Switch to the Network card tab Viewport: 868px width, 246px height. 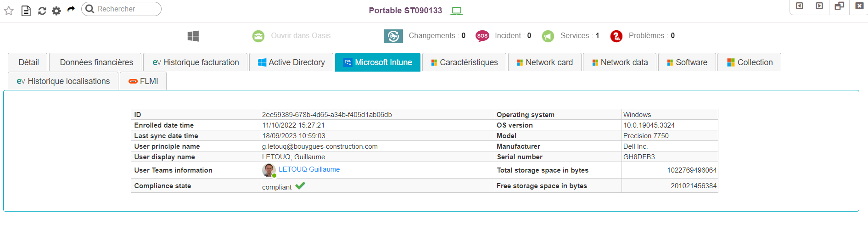coord(544,62)
